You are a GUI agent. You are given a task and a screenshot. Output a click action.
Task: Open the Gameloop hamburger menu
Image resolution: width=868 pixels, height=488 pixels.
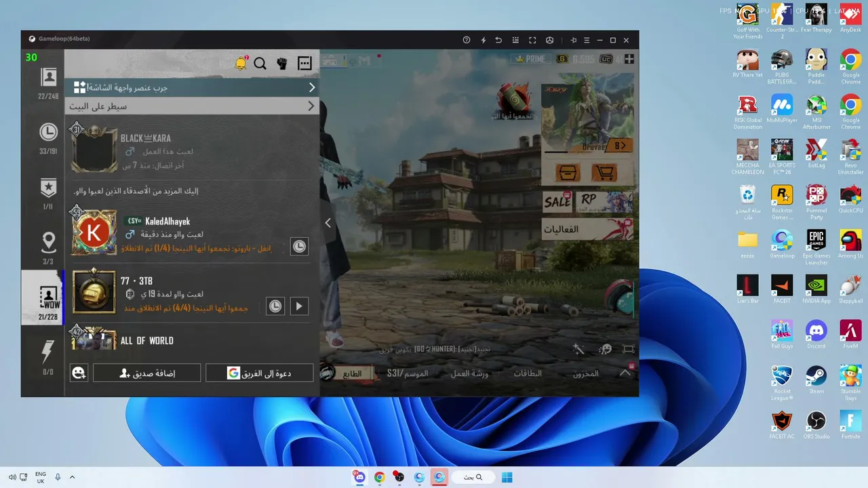click(587, 40)
